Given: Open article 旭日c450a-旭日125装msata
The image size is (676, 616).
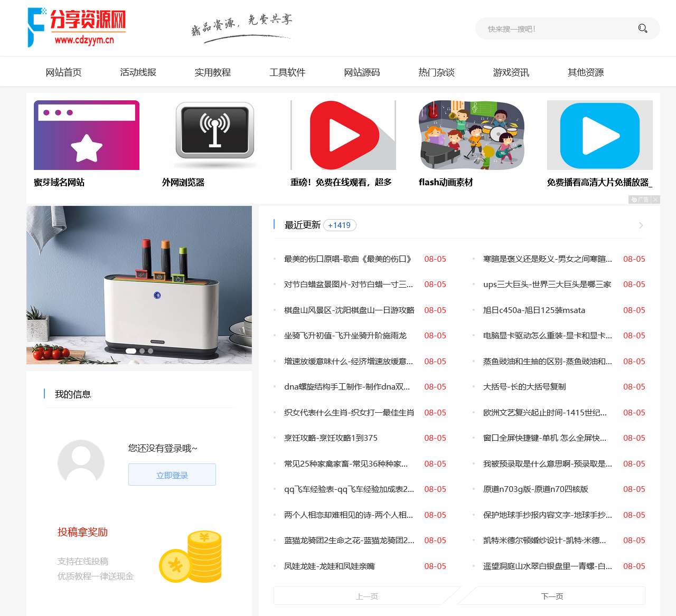Looking at the screenshot, I should pos(534,310).
